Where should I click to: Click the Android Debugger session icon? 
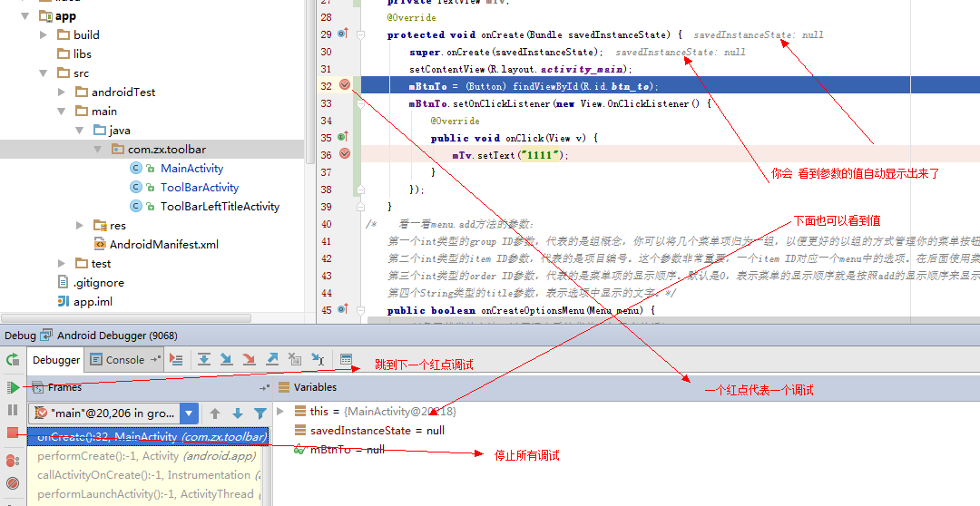coord(46,336)
